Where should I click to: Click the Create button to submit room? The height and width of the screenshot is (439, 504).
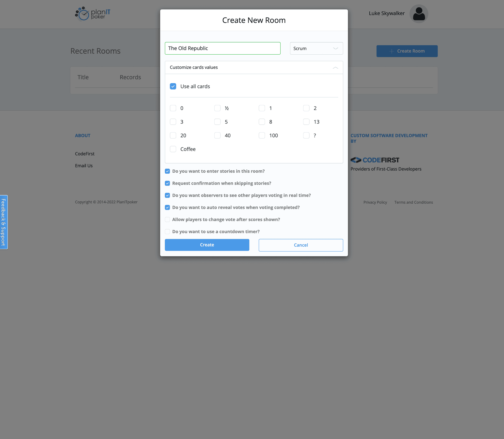[x=207, y=245]
